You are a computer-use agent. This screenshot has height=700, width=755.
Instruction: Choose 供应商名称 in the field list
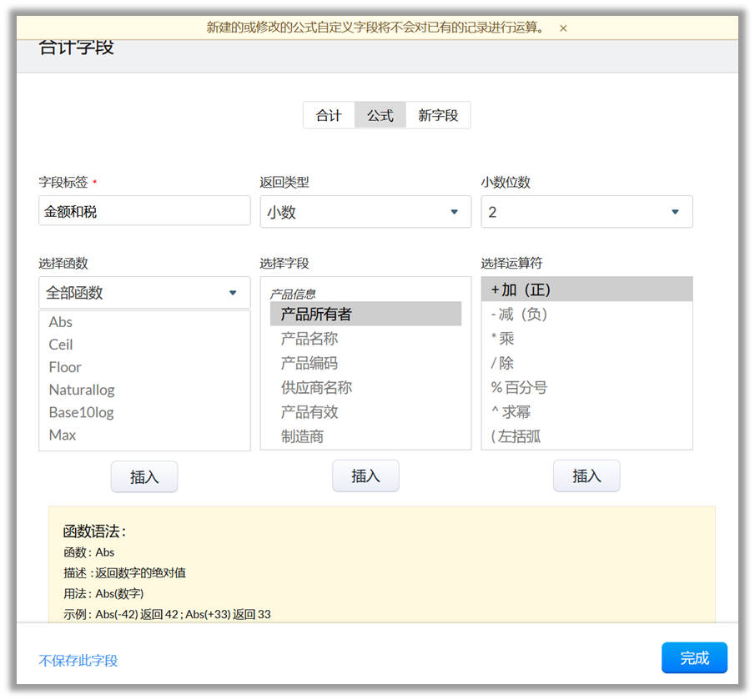316,387
